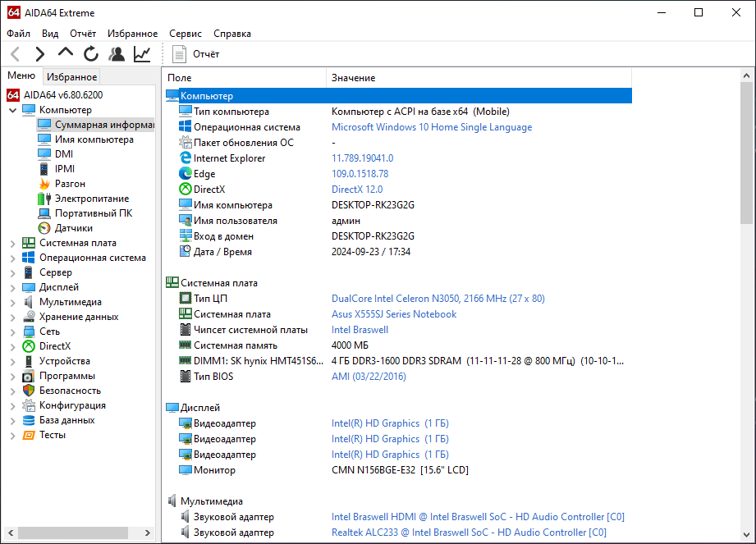Collapse the Компьютер tree node
The height and width of the screenshot is (544, 756).
click(12, 110)
